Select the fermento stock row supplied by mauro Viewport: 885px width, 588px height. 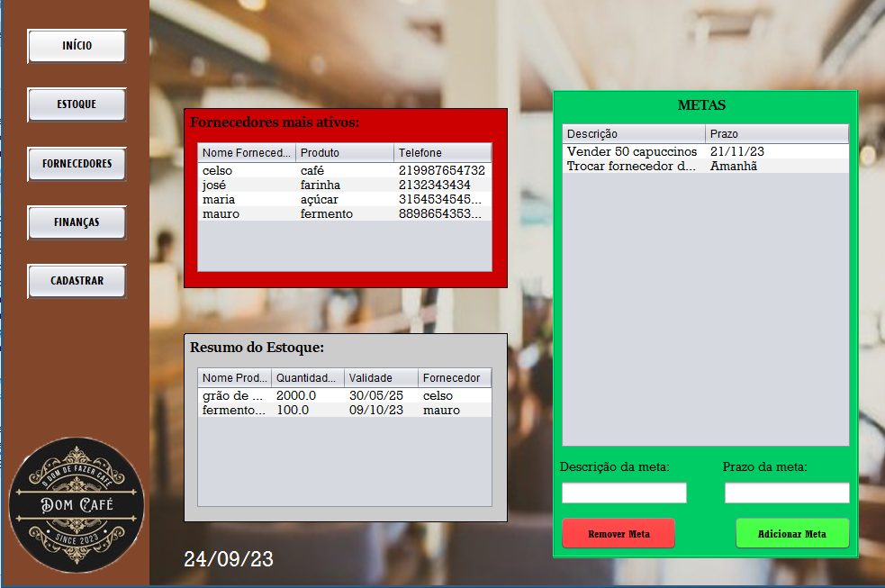click(270, 409)
